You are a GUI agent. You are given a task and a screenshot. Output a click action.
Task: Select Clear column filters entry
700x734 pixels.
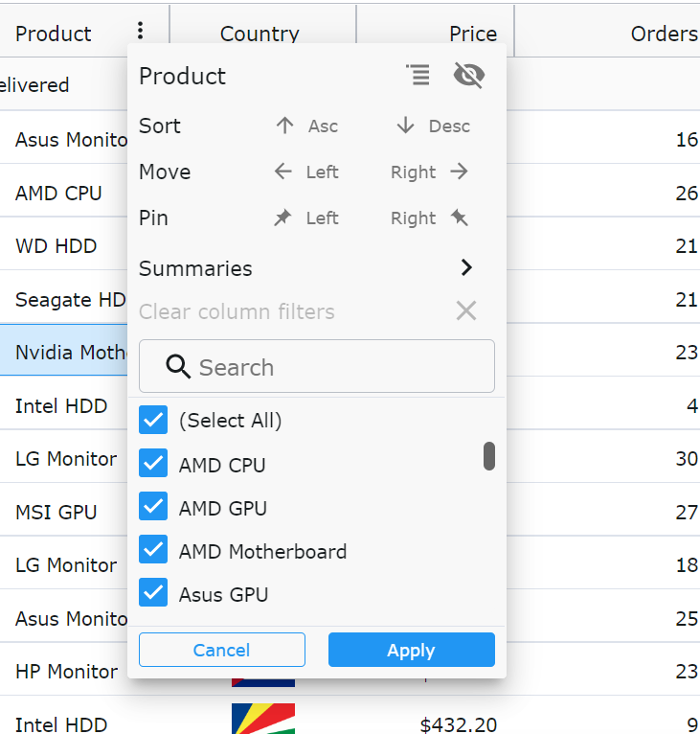pos(307,311)
